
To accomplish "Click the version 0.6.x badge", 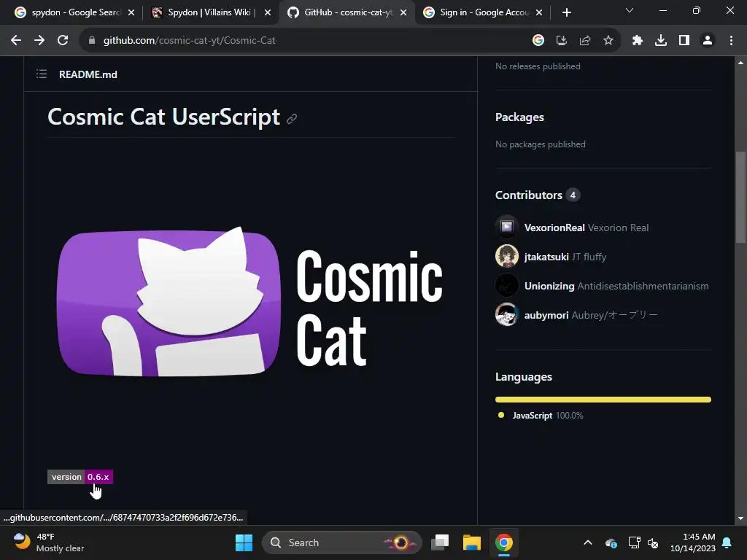I will pos(80,477).
